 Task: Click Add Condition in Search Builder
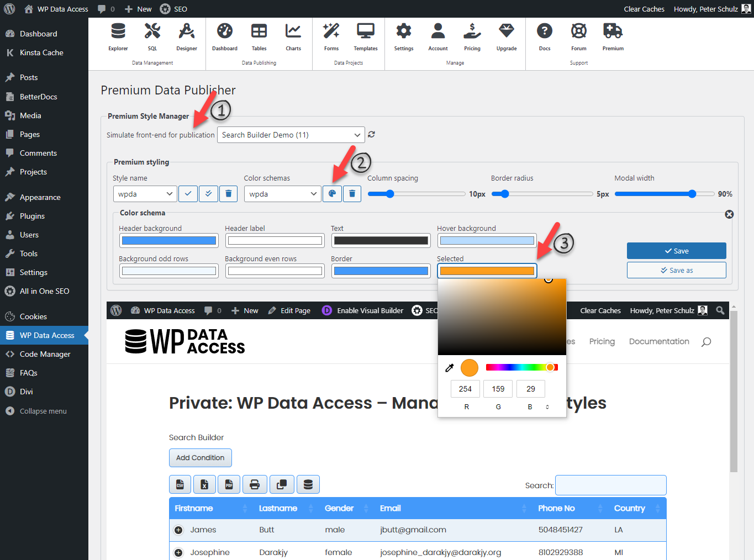[x=200, y=458]
